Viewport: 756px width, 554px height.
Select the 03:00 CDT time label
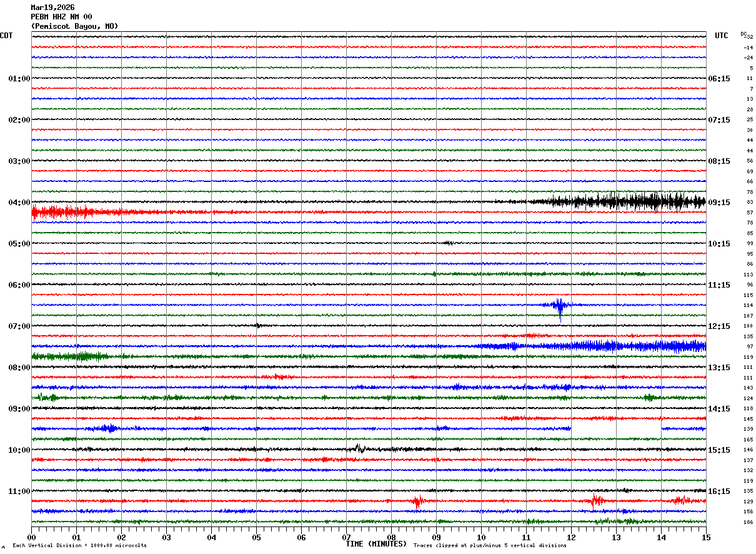(19, 161)
